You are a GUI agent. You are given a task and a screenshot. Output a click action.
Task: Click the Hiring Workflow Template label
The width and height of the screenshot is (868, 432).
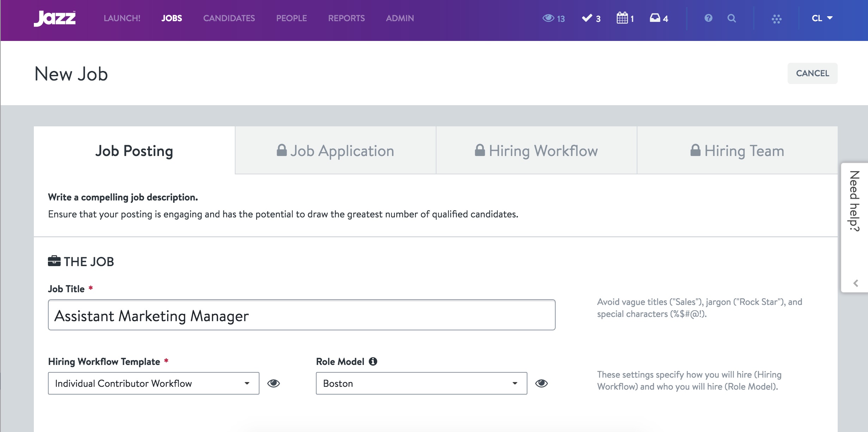click(x=104, y=362)
